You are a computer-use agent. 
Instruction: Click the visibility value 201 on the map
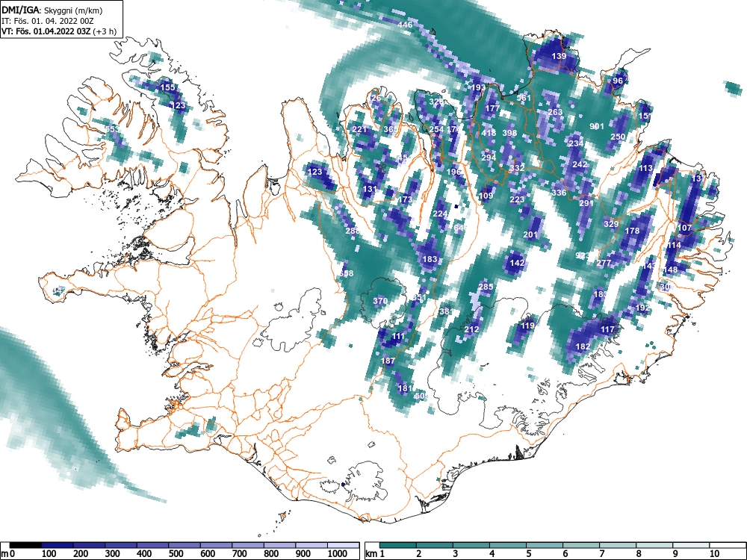pyautogui.click(x=530, y=234)
